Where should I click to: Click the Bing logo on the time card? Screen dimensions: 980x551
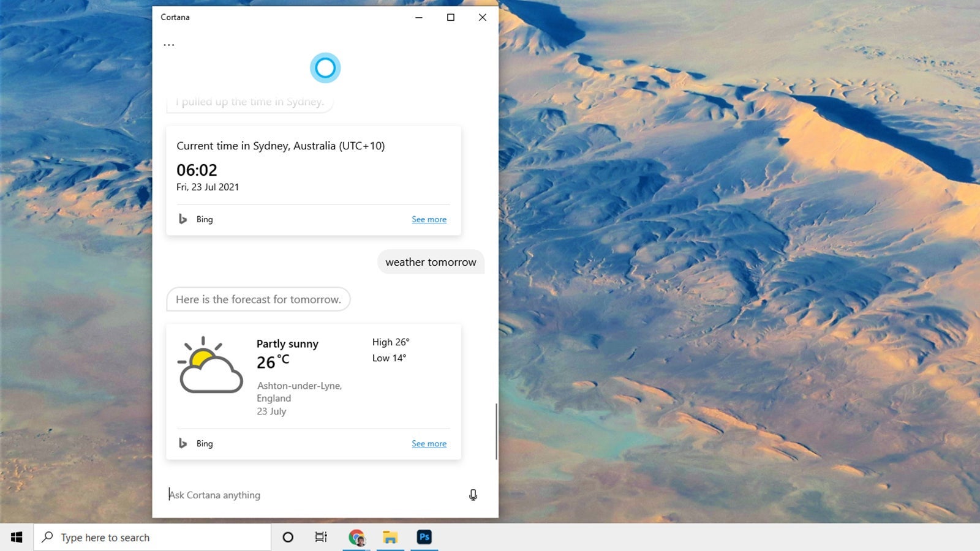click(183, 219)
